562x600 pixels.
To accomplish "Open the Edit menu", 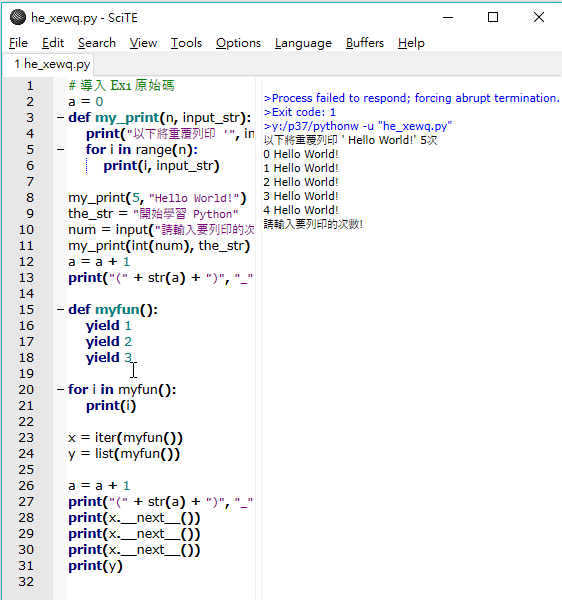I will pyautogui.click(x=53, y=43).
